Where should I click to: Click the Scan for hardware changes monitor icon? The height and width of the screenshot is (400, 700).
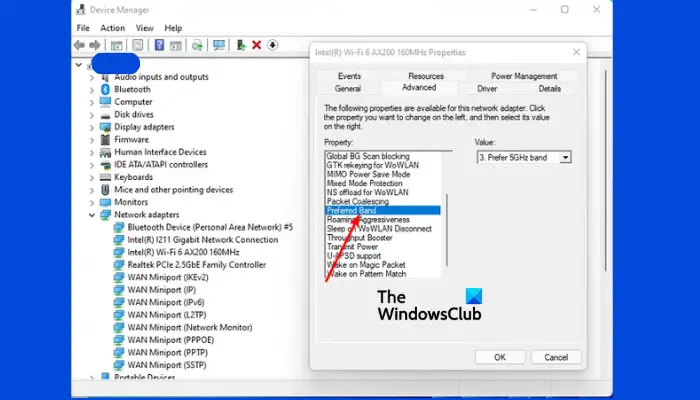coord(219,45)
